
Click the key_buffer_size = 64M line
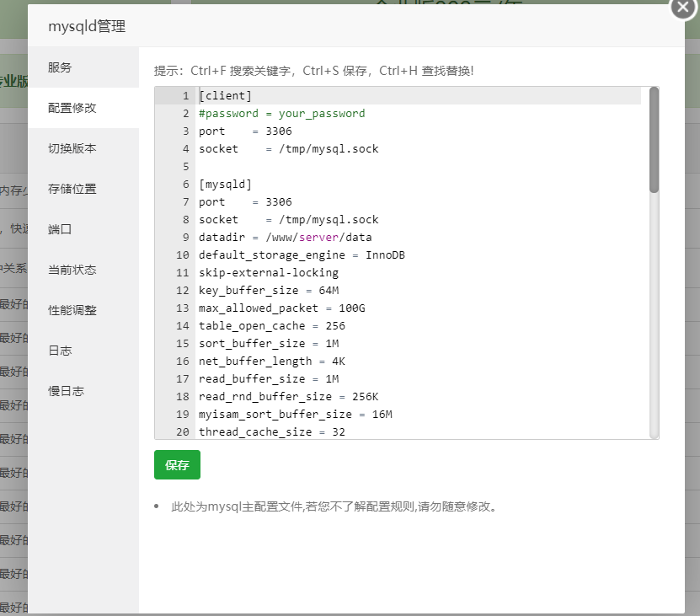[x=269, y=291]
